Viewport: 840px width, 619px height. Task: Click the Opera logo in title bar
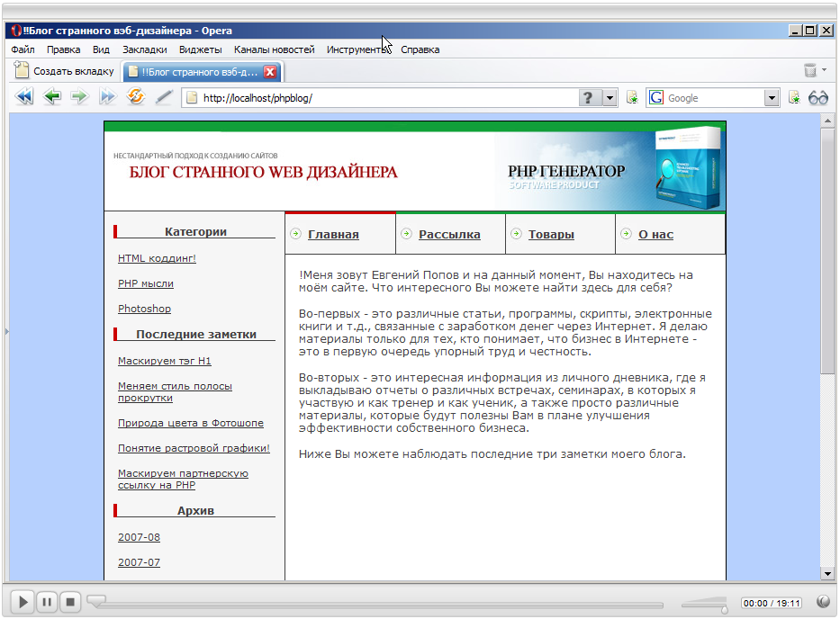pyautogui.click(x=16, y=31)
